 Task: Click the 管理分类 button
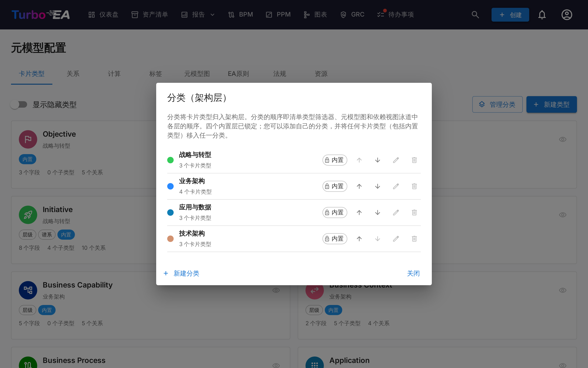coord(497,104)
